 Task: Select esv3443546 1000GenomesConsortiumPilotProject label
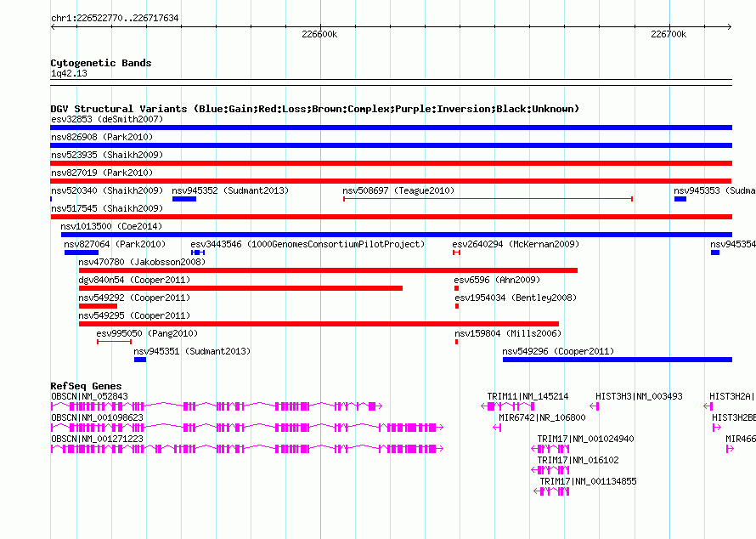(307, 244)
